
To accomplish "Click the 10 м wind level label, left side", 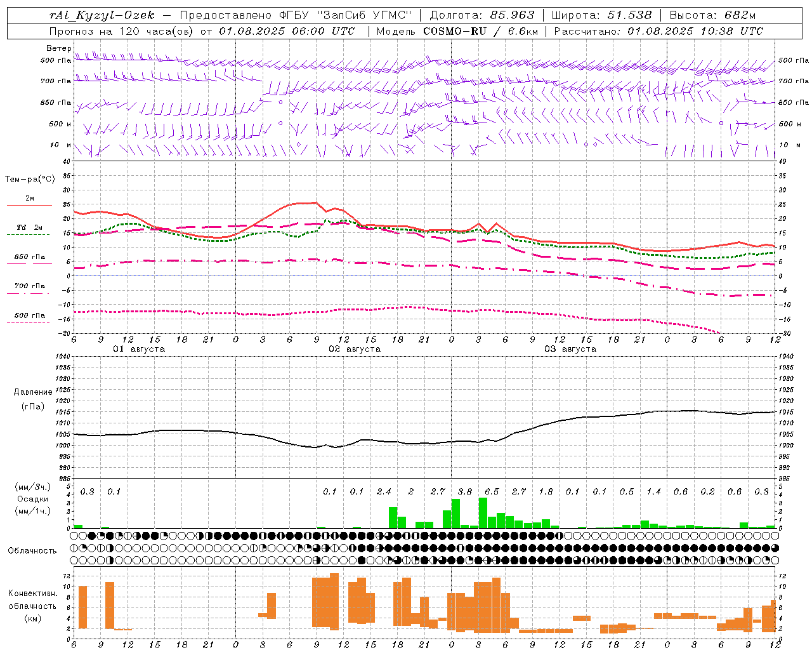I will 60,145.
